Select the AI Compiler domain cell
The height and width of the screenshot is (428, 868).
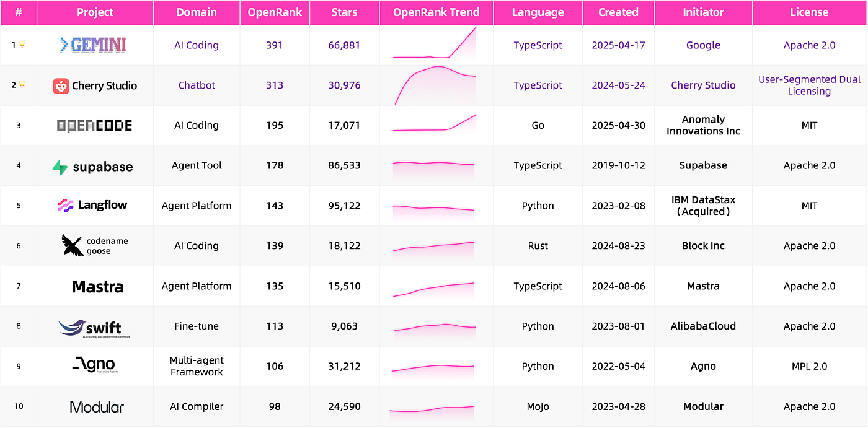(x=197, y=407)
